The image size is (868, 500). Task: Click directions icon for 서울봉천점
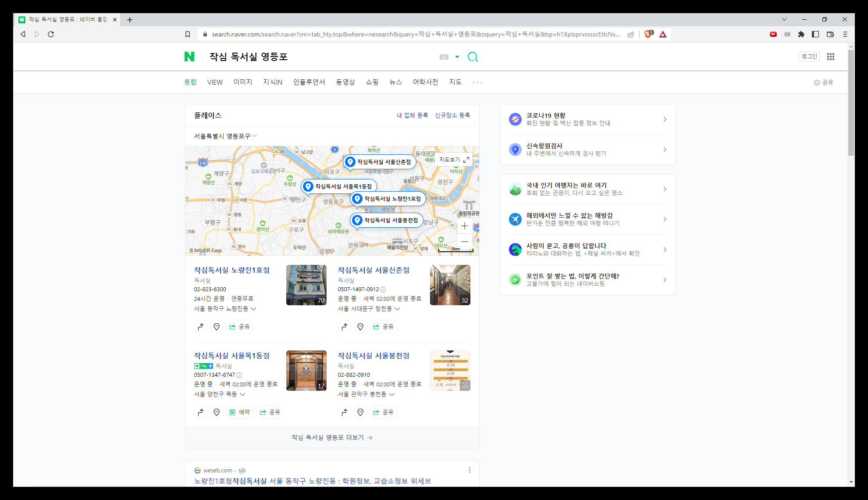click(x=345, y=412)
